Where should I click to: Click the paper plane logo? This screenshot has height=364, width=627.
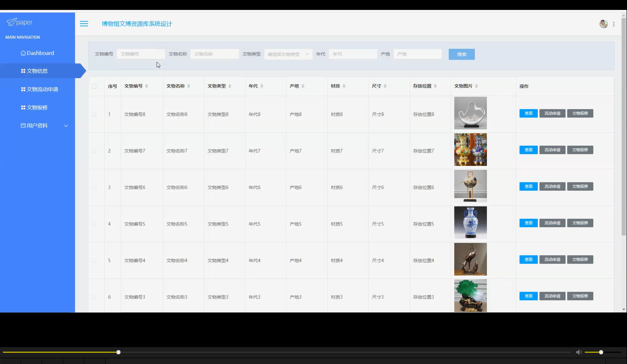(x=12, y=22)
